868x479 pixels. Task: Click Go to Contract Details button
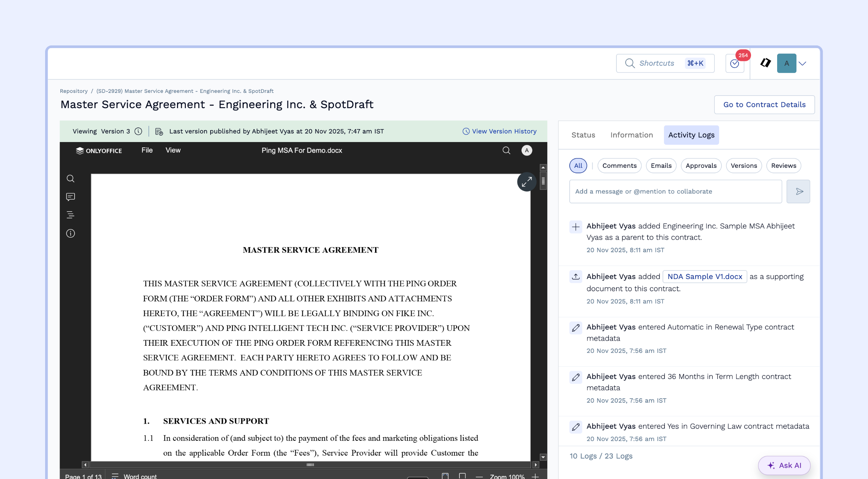click(x=764, y=105)
